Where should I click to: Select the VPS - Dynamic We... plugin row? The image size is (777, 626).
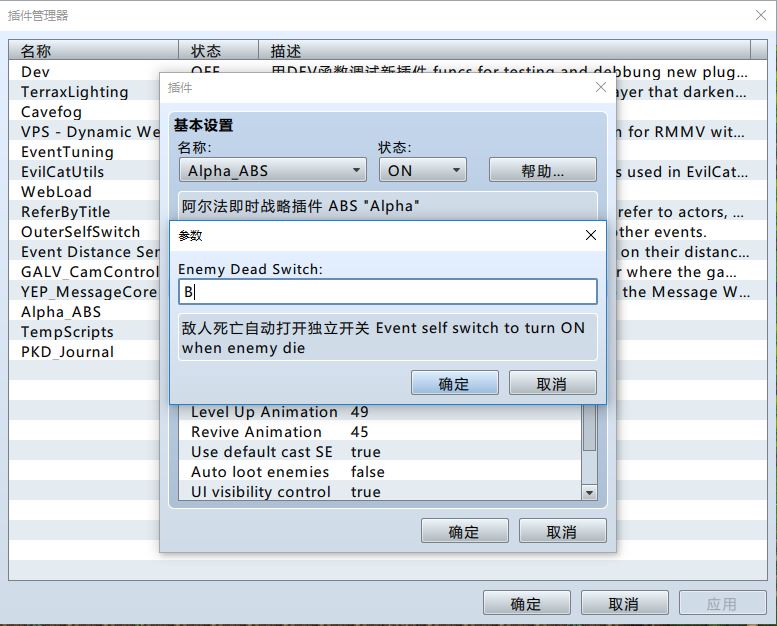click(x=84, y=131)
